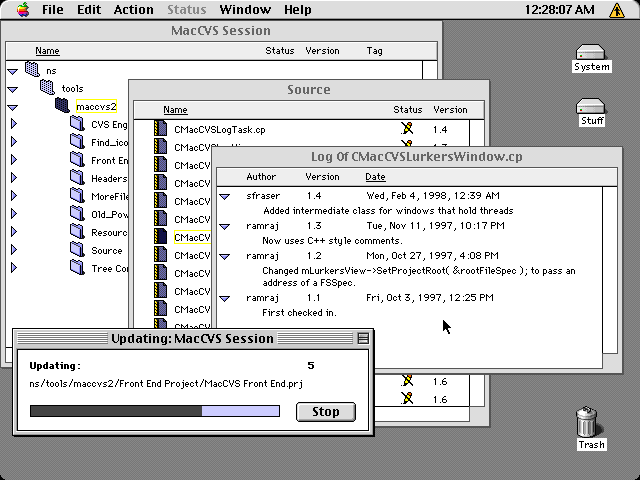The width and height of the screenshot is (640, 480).
Task: Sort log entries by Date column
Action: 375,177
